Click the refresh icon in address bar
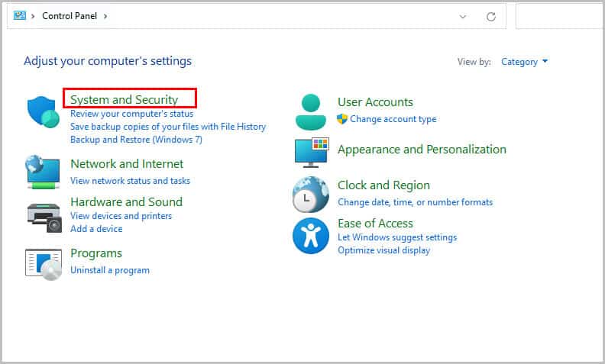Screen dimensions: 605x364 [490, 17]
